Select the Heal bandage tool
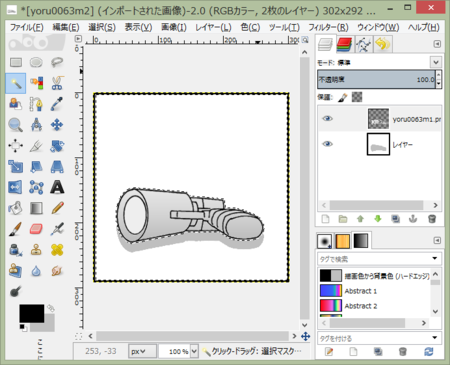This screenshot has width=450, height=365. click(57, 250)
